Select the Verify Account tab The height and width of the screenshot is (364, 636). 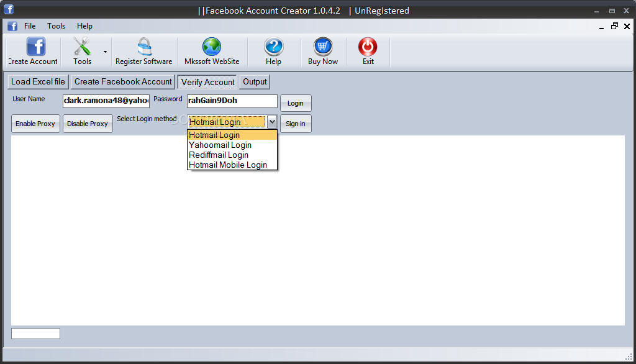pyautogui.click(x=207, y=82)
